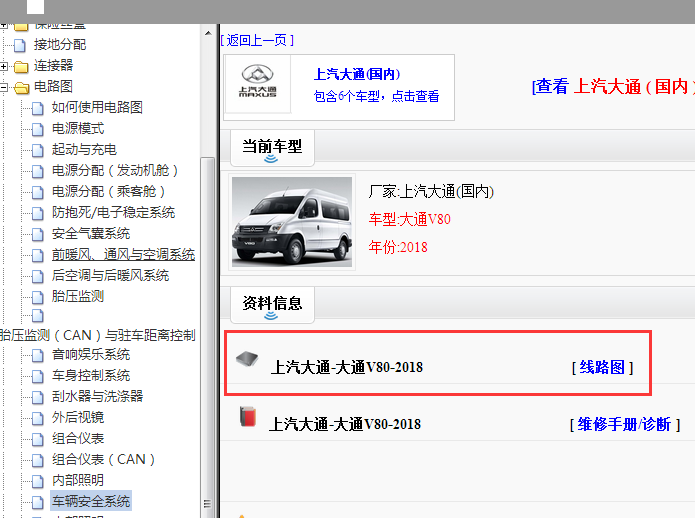The width and height of the screenshot is (695, 518).
Task: Click page icon beside 安全气囊系统
Action: [x=38, y=234]
